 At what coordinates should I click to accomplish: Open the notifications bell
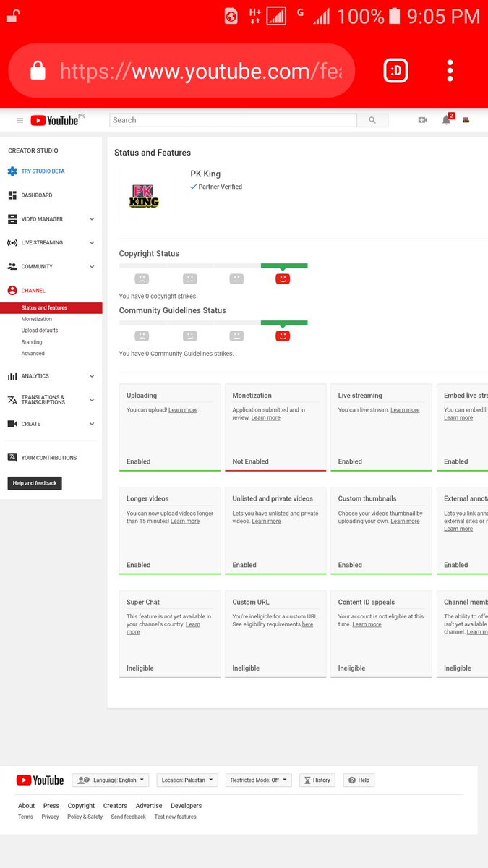pyautogui.click(x=447, y=120)
